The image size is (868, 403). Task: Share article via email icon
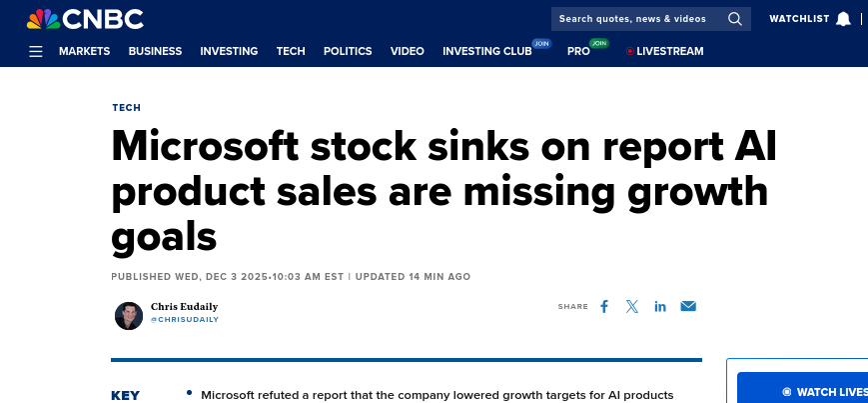[688, 306]
